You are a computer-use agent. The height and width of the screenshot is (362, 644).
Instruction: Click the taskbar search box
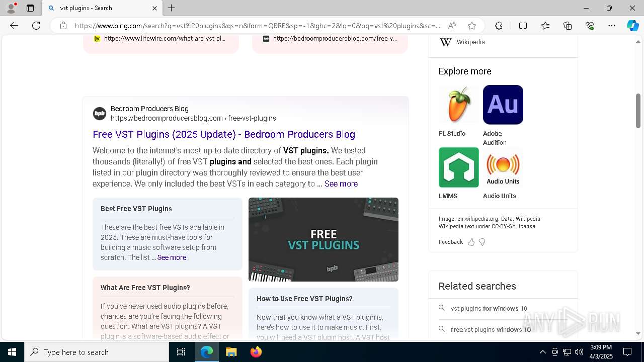[x=97, y=352]
